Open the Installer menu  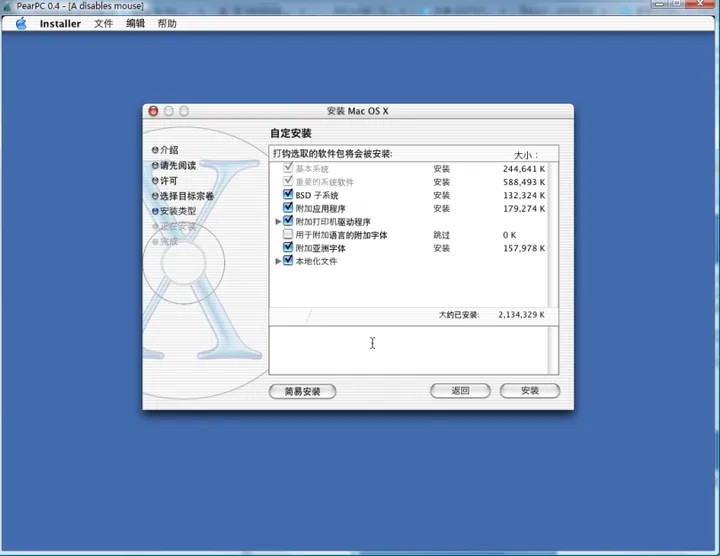(60, 24)
